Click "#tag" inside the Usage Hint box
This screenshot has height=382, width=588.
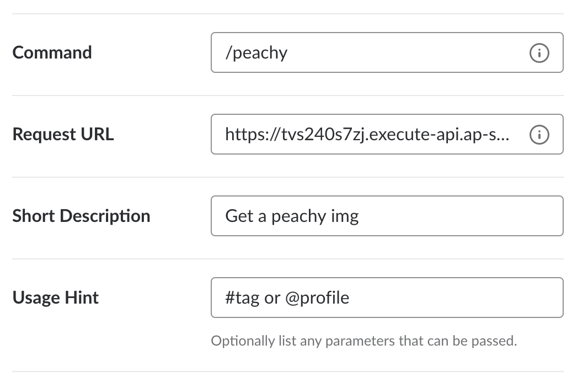click(x=242, y=298)
